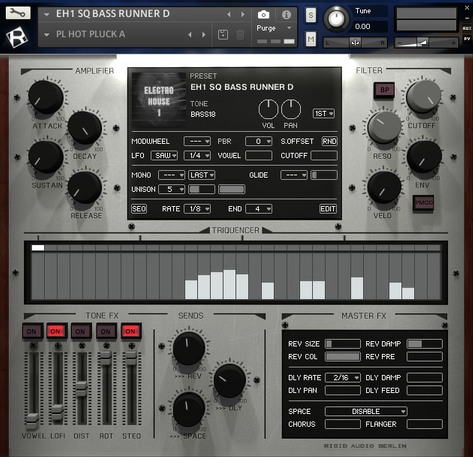Click the Electro House 1 preset thumbnail
Screen dimensions: 473x457
[159, 101]
